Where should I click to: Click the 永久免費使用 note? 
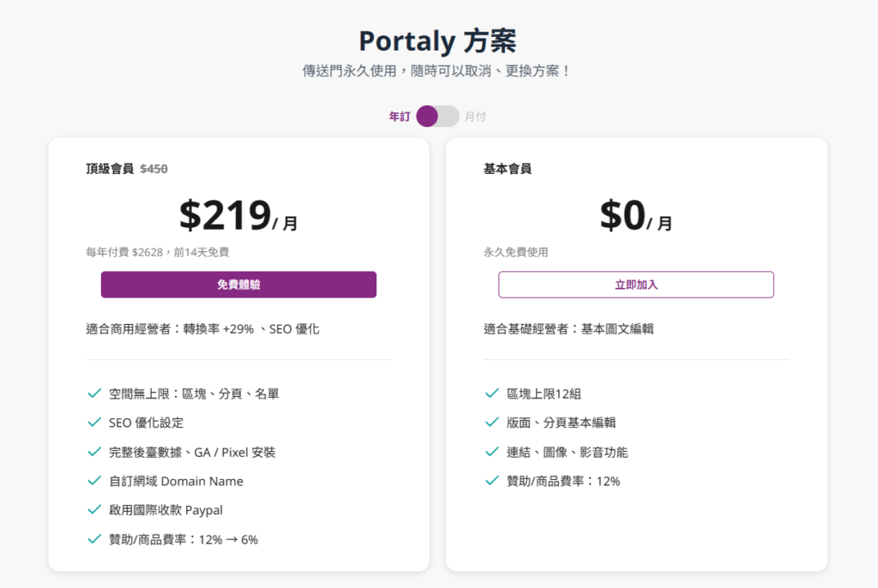click(x=515, y=252)
